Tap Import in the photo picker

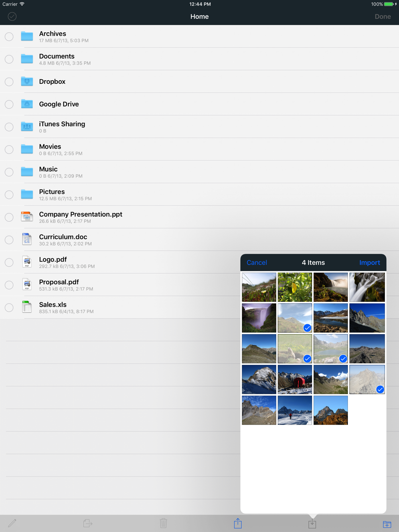point(369,262)
